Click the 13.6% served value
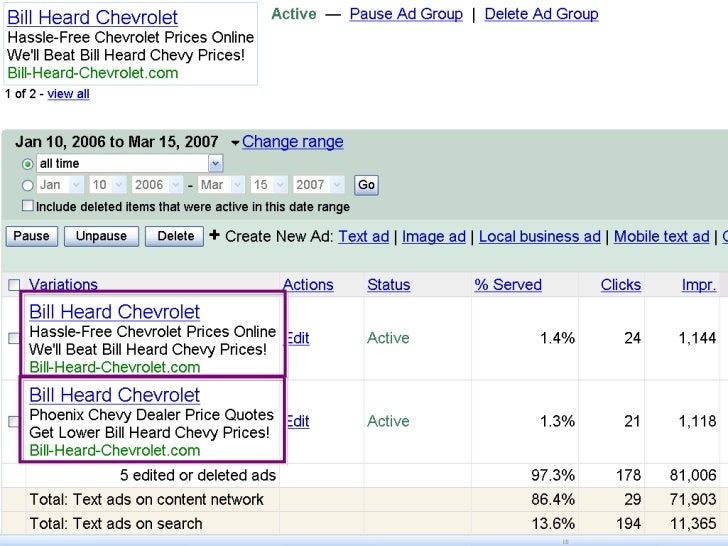 click(553, 523)
